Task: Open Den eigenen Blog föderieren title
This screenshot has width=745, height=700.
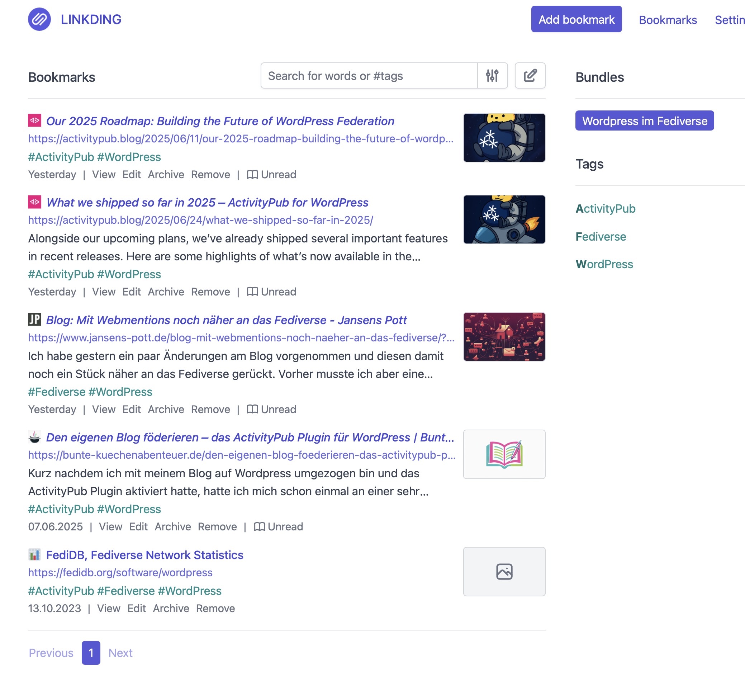Action: [250, 437]
